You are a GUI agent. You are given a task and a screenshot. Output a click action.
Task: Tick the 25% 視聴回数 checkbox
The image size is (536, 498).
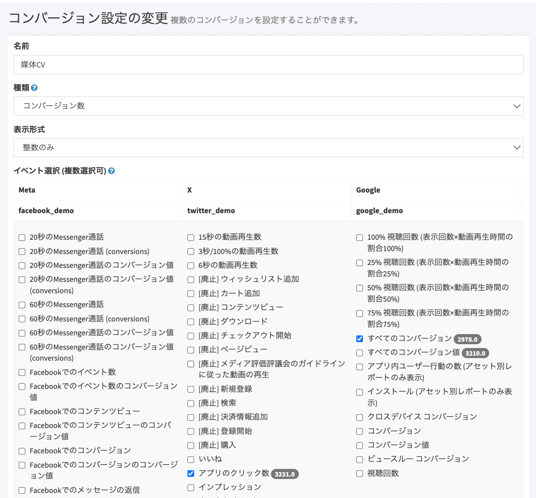359,263
